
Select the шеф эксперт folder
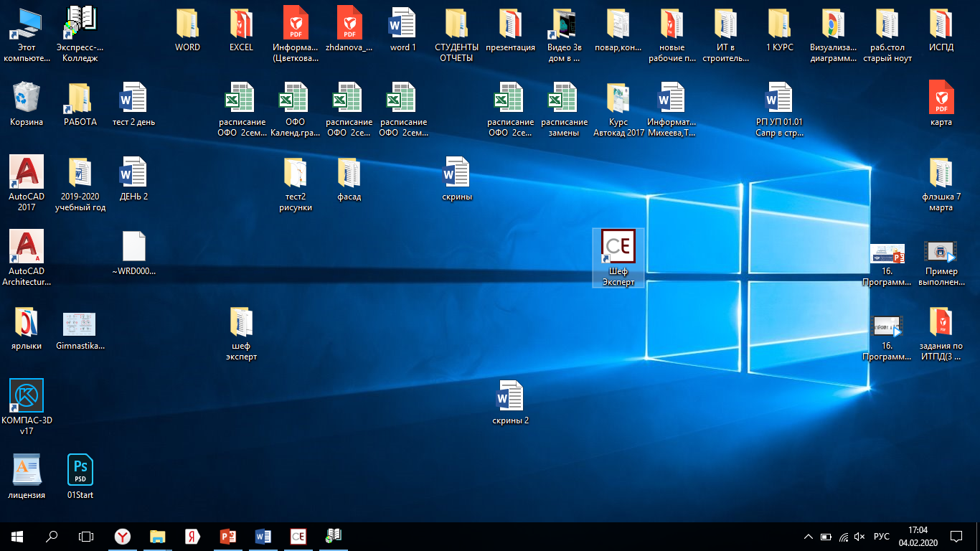click(x=242, y=333)
